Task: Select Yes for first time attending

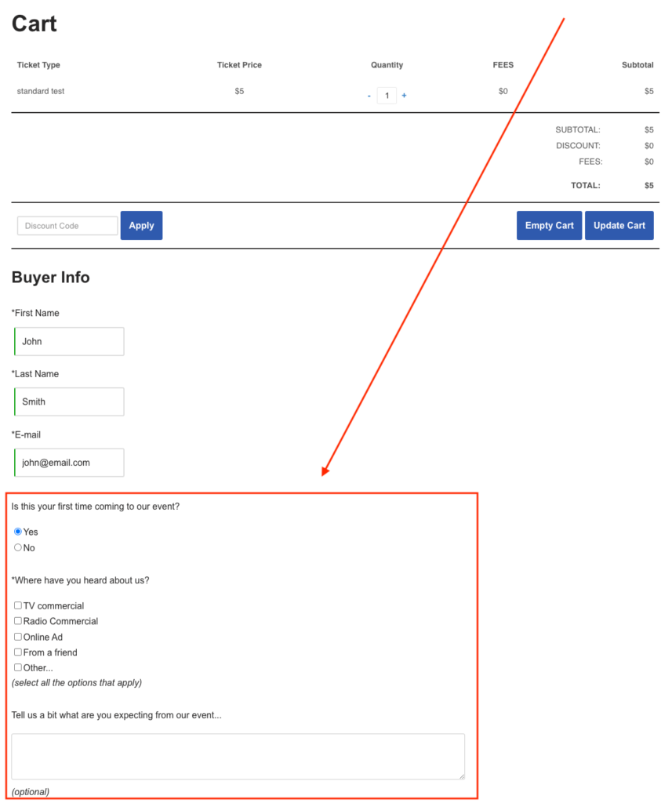Action: coord(18,532)
